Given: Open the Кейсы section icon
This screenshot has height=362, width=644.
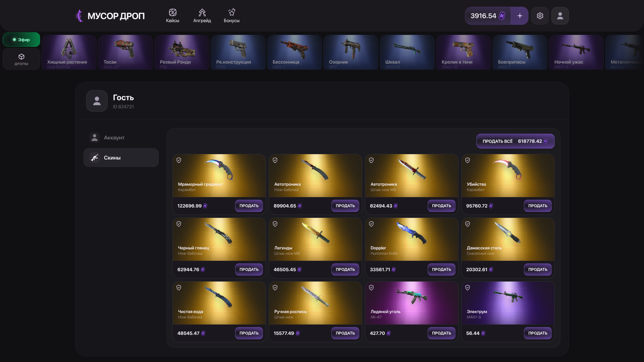Looking at the screenshot, I should click(x=172, y=13).
